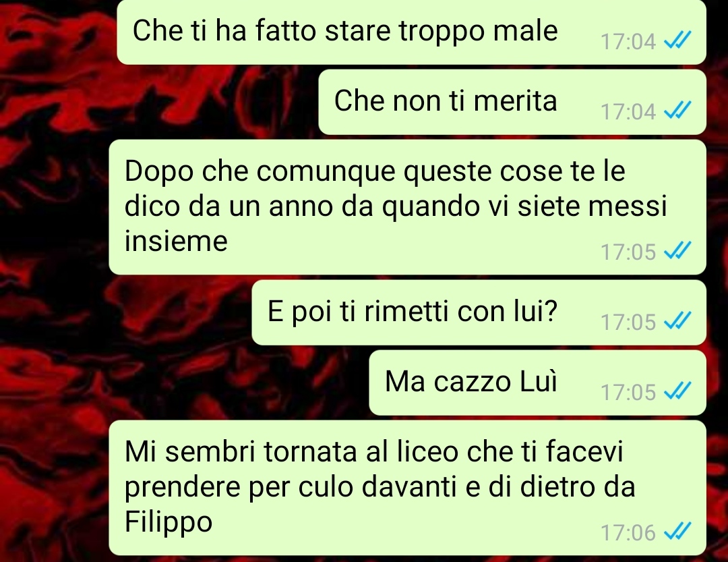The image size is (728, 562).
Task: Tap the 17:05 timestamp on 'Ma cazzo Luì'
Action: pyautogui.click(x=628, y=392)
